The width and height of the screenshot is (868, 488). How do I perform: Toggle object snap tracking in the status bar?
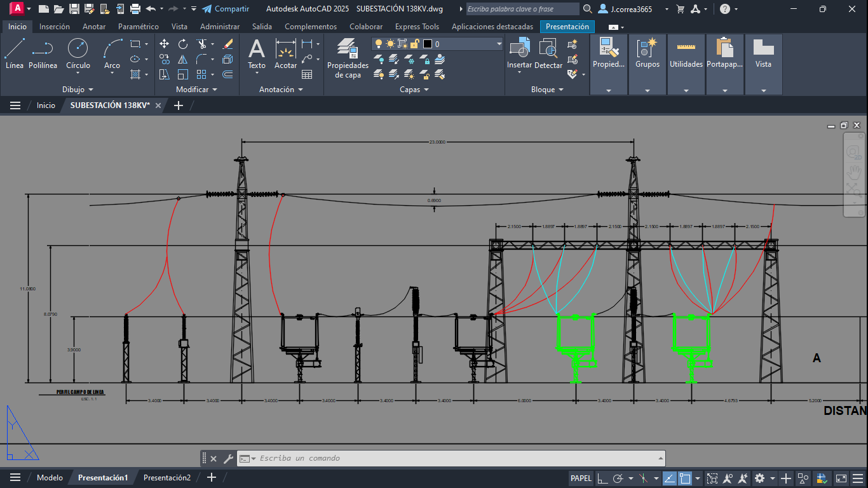pos(670,478)
